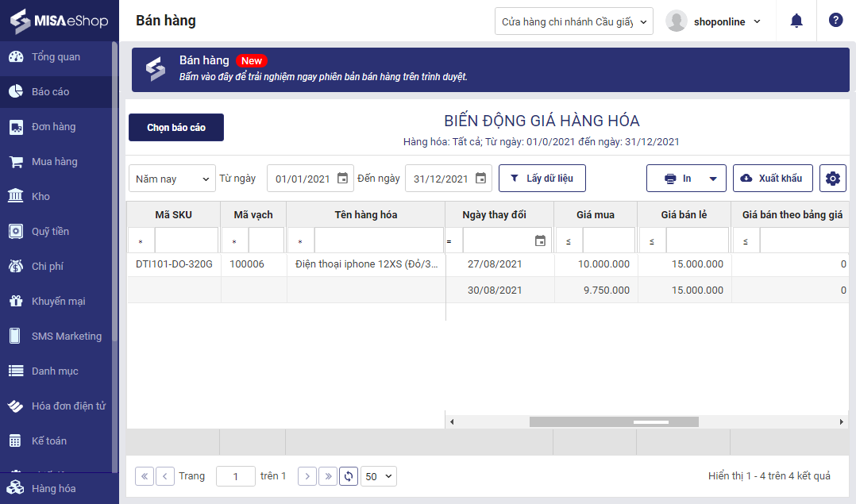The height and width of the screenshot is (504, 856).
Task: Open Khuyến mại menu item
Action: pos(56,301)
